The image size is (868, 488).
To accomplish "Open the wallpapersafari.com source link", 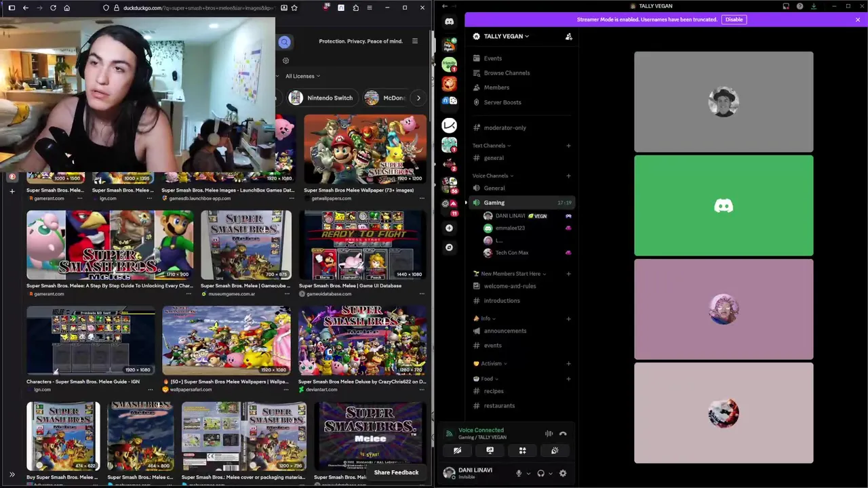I will click(x=191, y=390).
